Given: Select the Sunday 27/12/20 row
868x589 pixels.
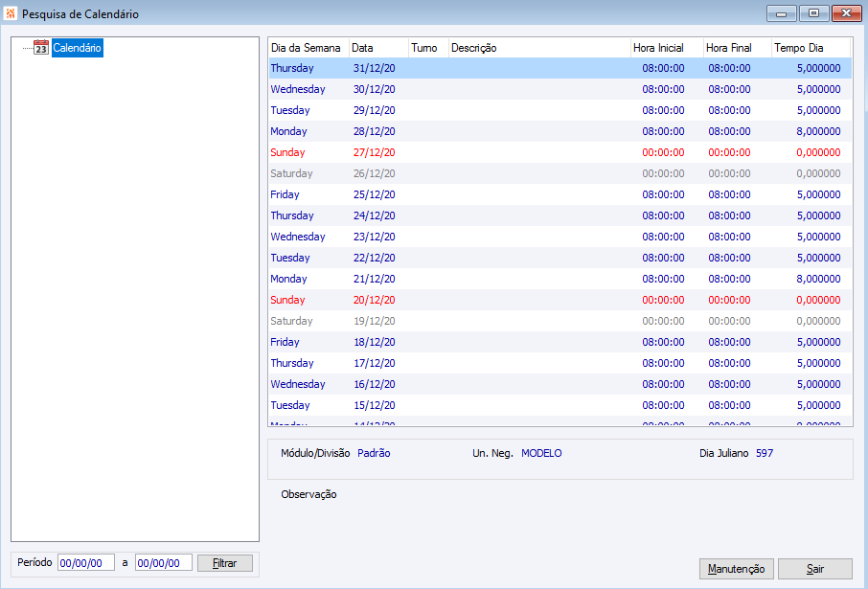Looking at the screenshot, I should [560, 152].
